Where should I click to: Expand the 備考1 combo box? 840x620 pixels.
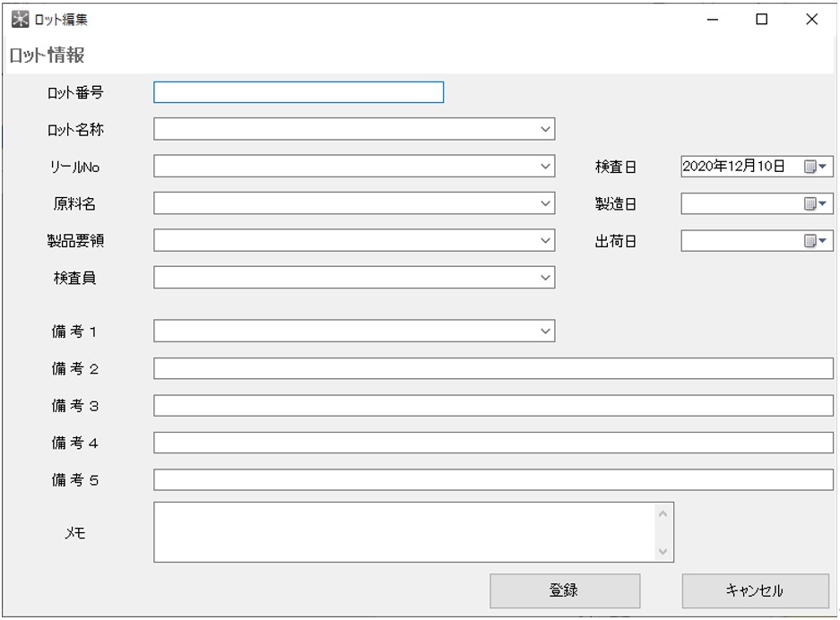click(546, 332)
